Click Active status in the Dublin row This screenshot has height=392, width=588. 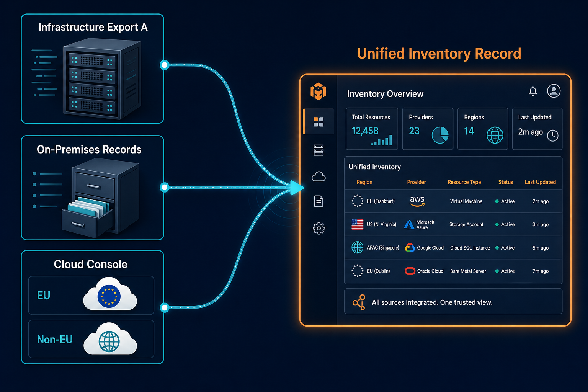click(505, 271)
